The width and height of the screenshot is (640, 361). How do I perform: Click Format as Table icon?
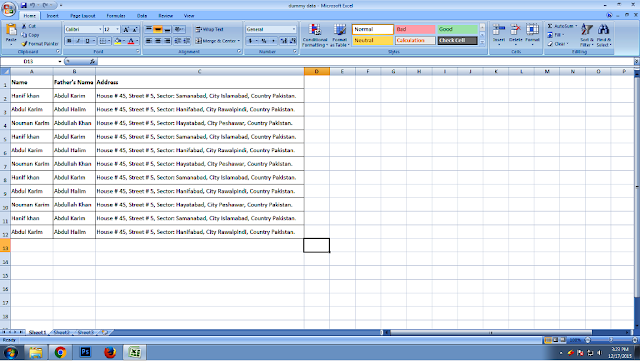tap(340, 35)
